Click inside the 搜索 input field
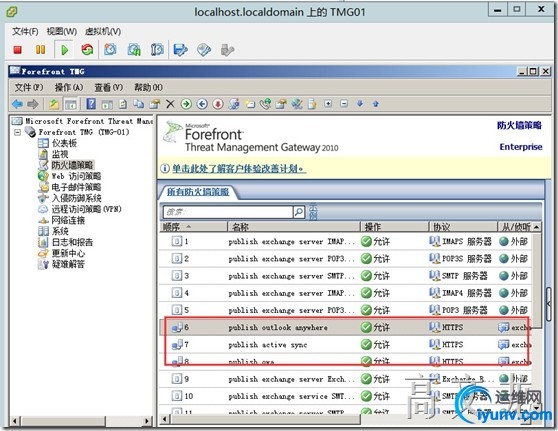The height and width of the screenshot is (431, 558). coord(228,212)
